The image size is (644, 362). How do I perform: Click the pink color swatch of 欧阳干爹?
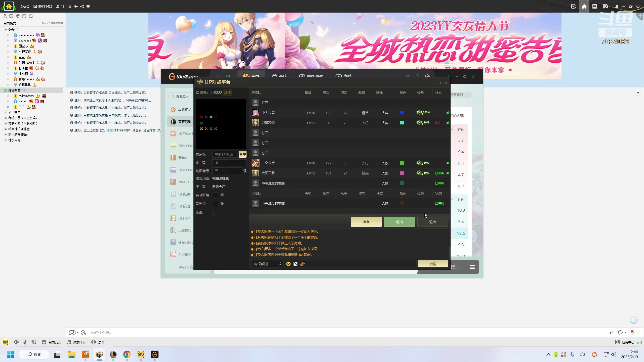click(402, 173)
